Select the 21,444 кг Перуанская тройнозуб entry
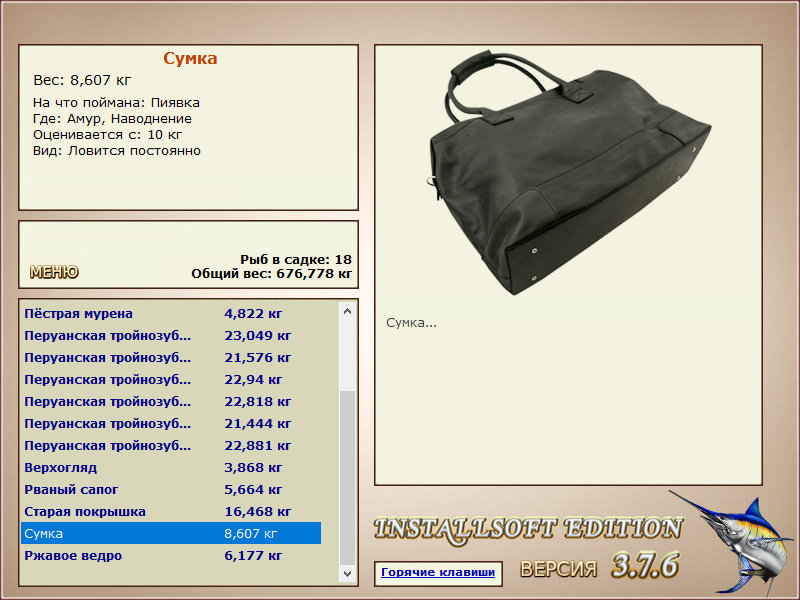This screenshot has height=600, width=800. (x=171, y=423)
